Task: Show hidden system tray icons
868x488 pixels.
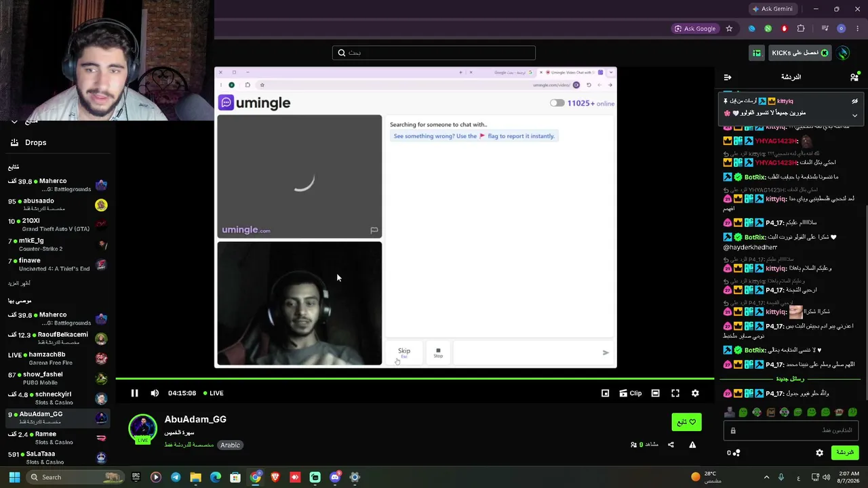Action: click(766, 477)
